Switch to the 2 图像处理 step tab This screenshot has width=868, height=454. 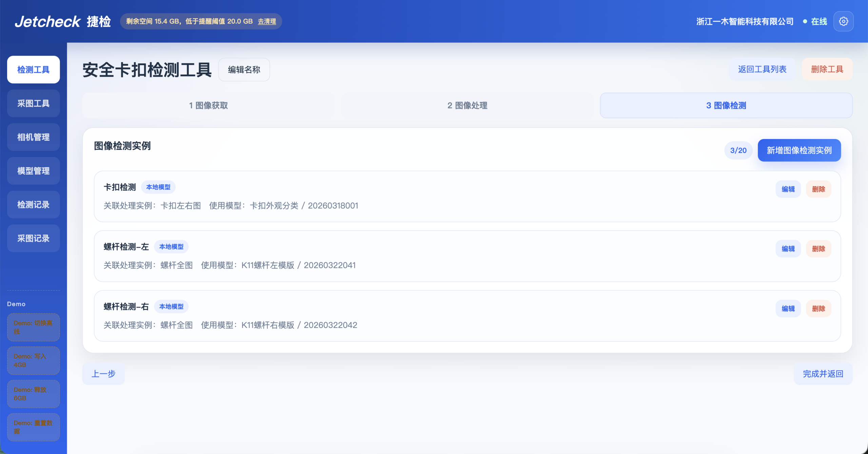(467, 105)
